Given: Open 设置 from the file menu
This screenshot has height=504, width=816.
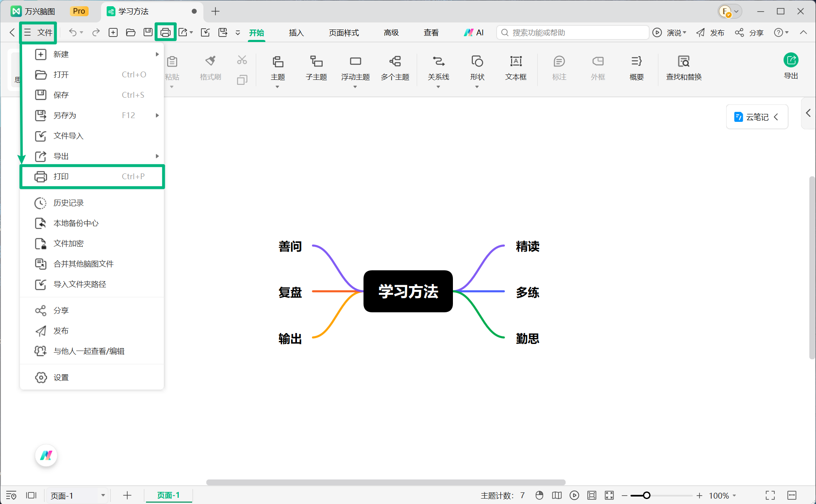Looking at the screenshot, I should 92,377.
